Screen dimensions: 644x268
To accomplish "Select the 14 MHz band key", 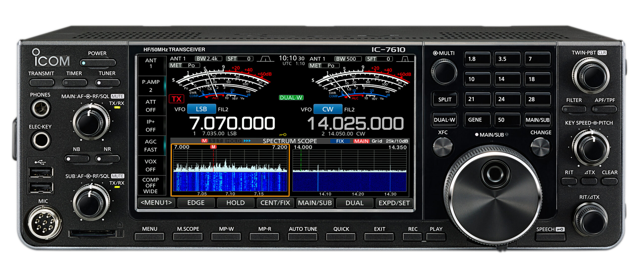I will tap(507, 79).
